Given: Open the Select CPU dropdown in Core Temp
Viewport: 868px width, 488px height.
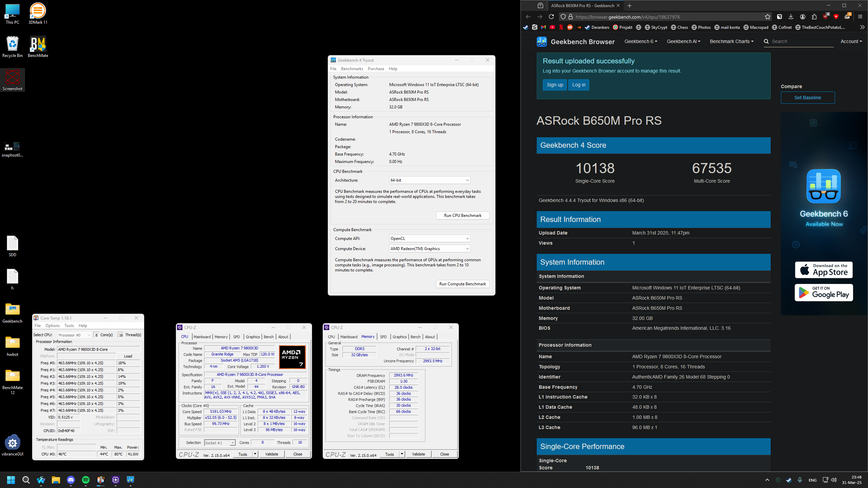Looking at the screenshot, I should pyautogui.click(x=74, y=335).
